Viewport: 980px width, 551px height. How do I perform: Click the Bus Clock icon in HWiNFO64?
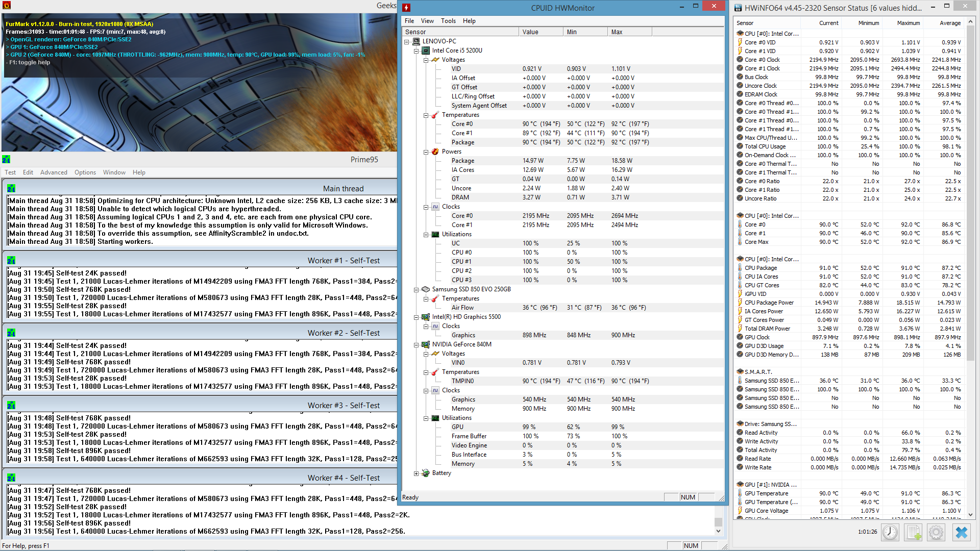740,77
